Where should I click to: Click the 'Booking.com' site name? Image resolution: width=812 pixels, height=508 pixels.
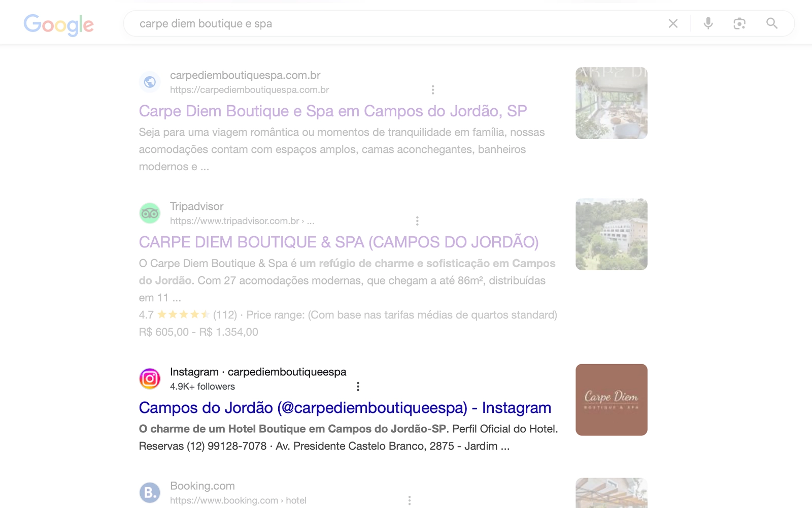coord(202,486)
